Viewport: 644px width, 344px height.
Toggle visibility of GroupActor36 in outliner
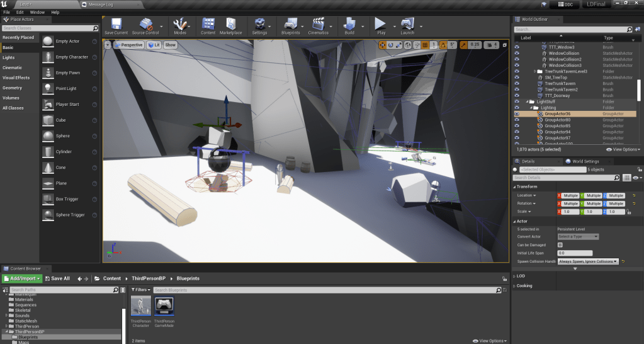coord(517,114)
